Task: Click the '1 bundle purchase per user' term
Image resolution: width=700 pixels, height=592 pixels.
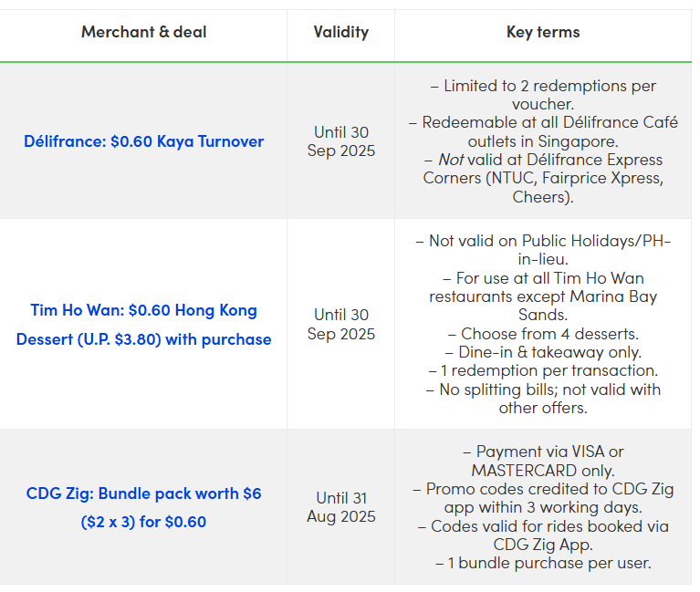Action: point(543,563)
